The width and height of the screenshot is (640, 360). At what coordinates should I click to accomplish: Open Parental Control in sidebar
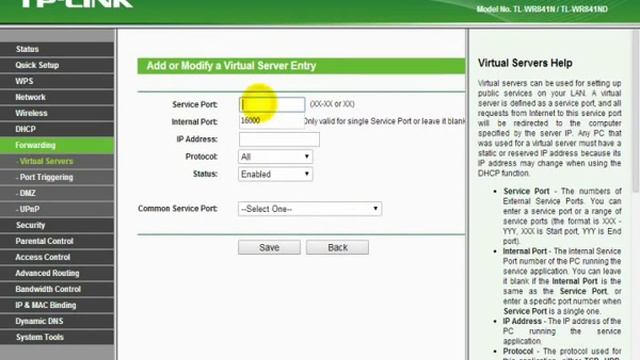57,241
